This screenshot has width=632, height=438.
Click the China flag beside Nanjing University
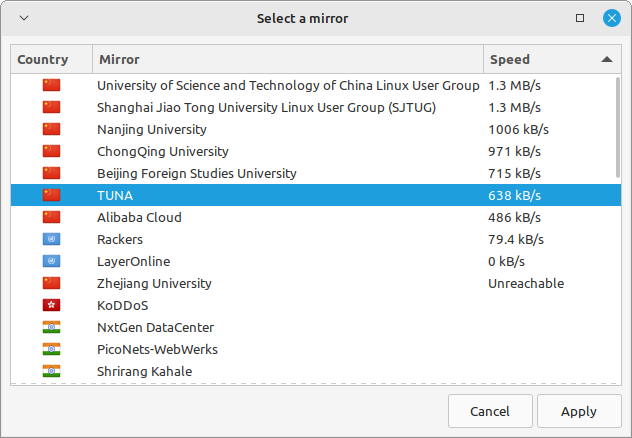pyautogui.click(x=51, y=129)
